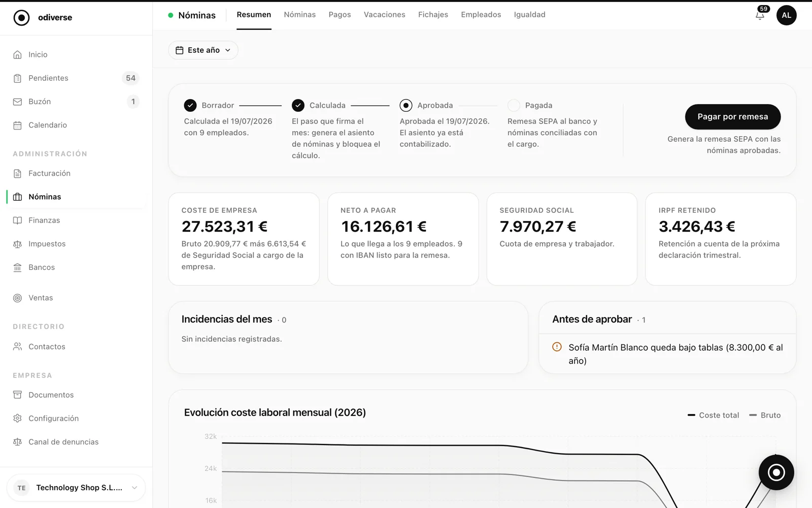Open Buzón mailbox in sidebar

76,102
